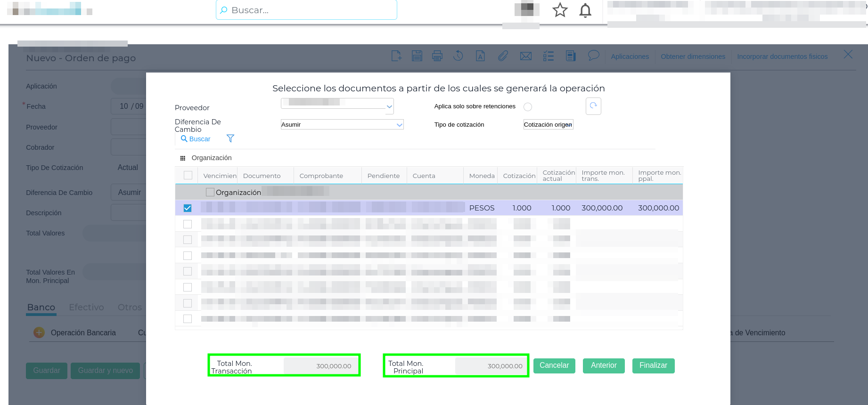868x405 pixels.
Task: Click Incorporar documentos fisicos
Action: pos(782,57)
